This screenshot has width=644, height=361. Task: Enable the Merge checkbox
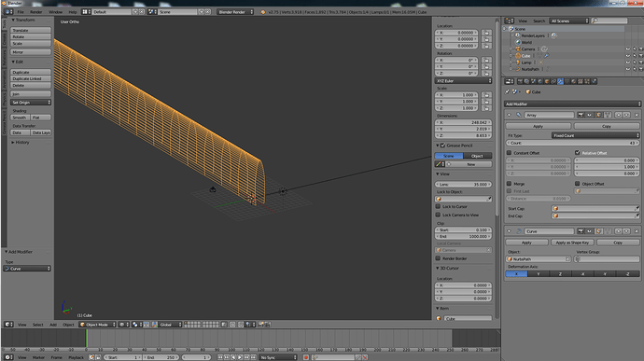coord(509,184)
